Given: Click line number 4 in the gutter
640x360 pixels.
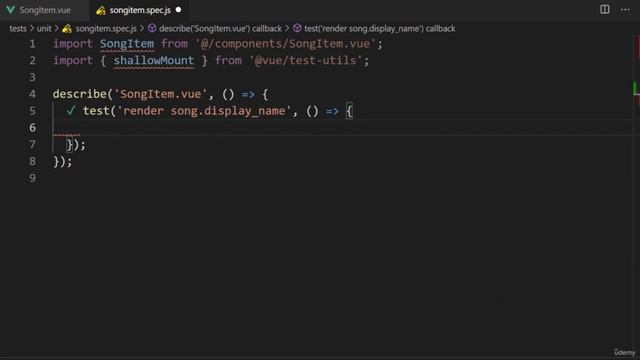Looking at the screenshot, I should (x=32, y=94).
